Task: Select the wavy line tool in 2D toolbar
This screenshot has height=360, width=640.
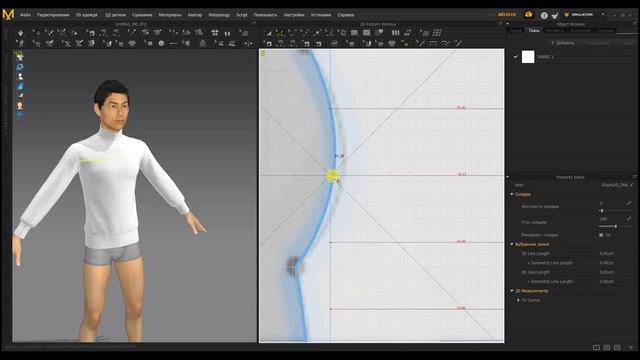Action: click(446, 43)
